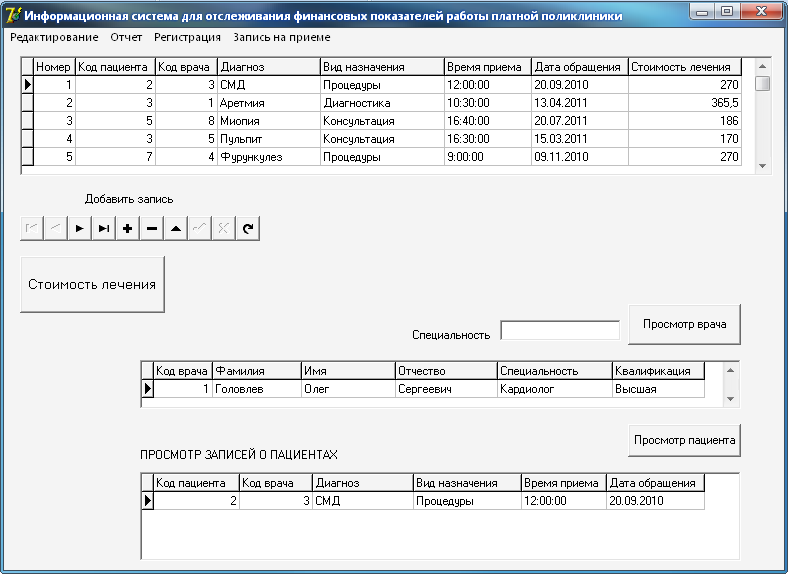Screen dimensions: 788x574
Task: Click application icon in title bar
Action: (13, 15)
